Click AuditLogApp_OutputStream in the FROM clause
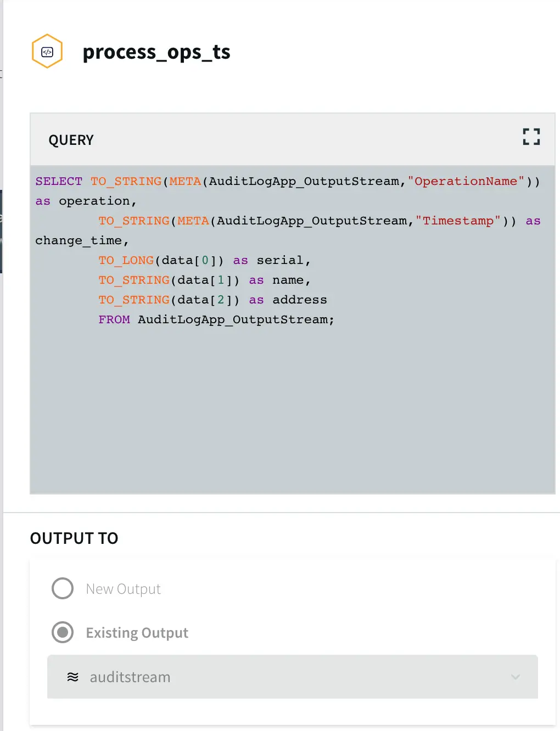Screen dimensions: 560x731 pyautogui.click(x=233, y=320)
